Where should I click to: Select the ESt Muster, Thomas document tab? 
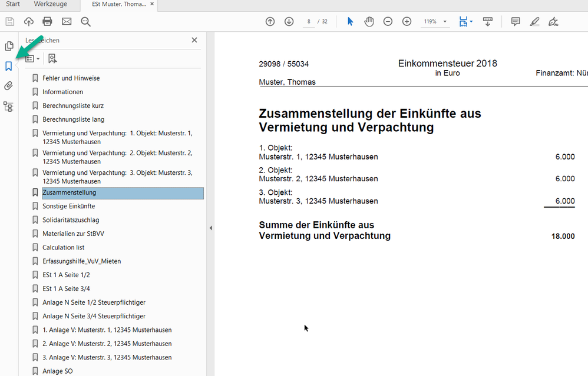(x=118, y=4)
